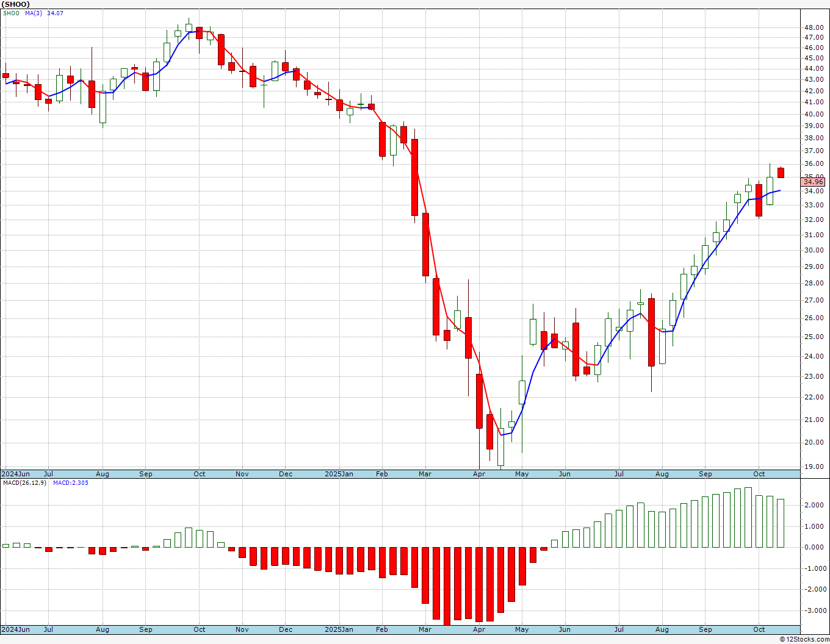Select the 1.000 MACD axis label
This screenshot has width=830, height=644.
coord(815,526)
